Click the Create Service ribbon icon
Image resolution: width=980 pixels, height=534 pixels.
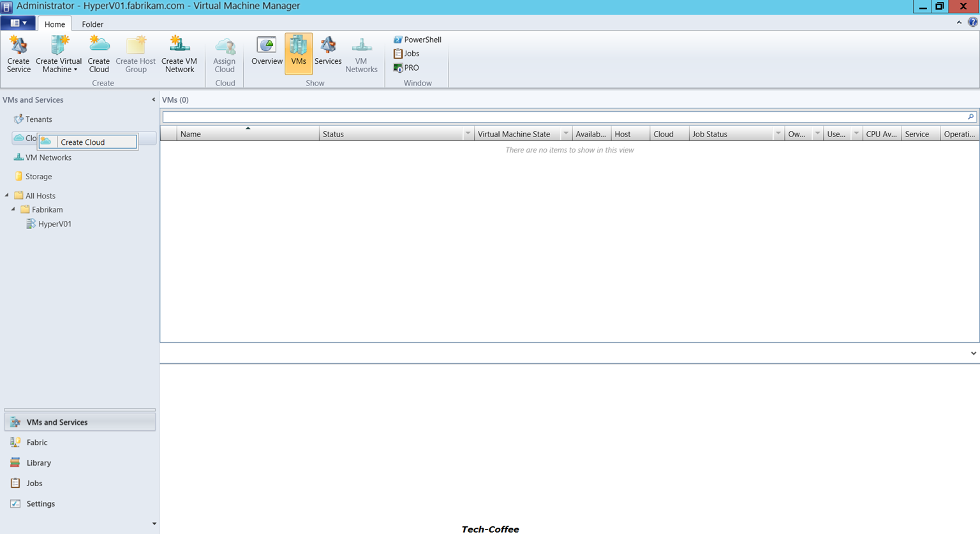(19, 54)
